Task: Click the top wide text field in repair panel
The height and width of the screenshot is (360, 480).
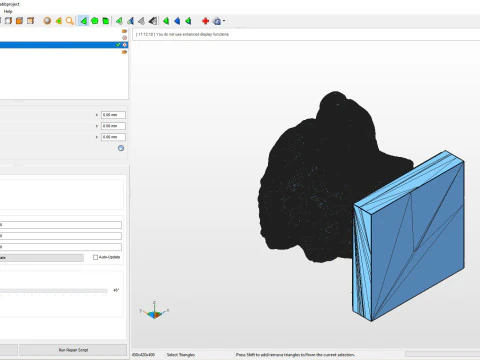Action: tap(61, 225)
